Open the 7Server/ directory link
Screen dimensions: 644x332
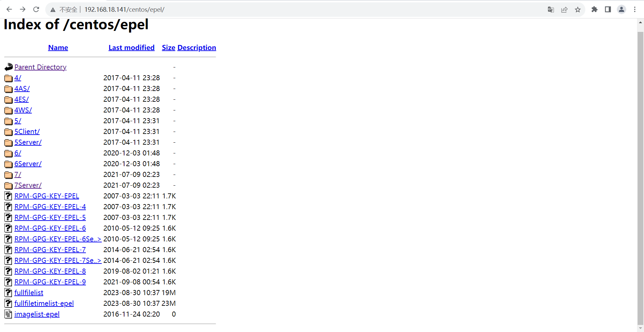click(28, 185)
